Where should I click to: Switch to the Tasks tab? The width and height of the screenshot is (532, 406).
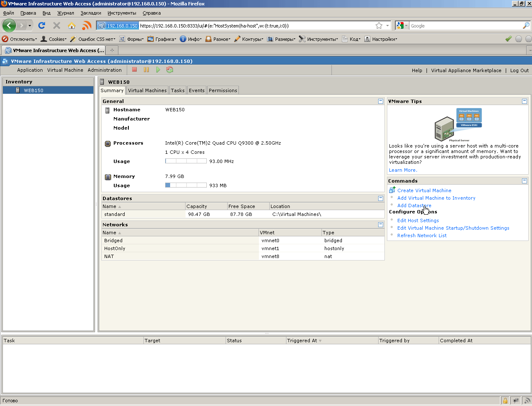[x=178, y=90]
